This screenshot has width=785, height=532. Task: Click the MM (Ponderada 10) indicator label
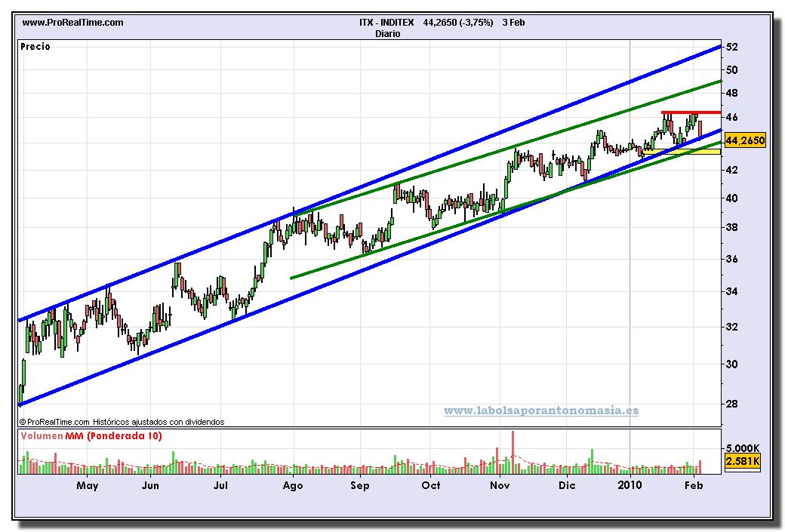click(114, 436)
